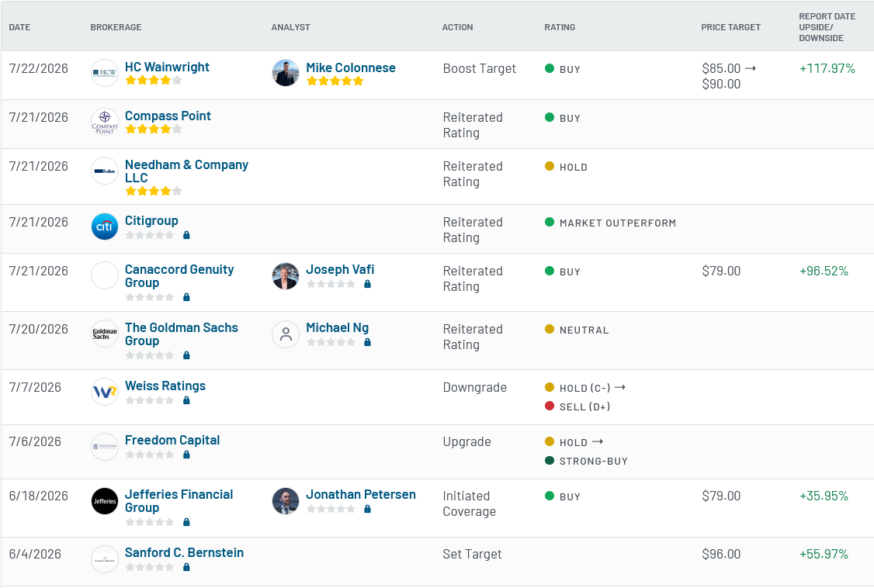Image resolution: width=874 pixels, height=588 pixels.
Task: Unlock the Citigroup star rating lock icon
Action: pos(187,235)
